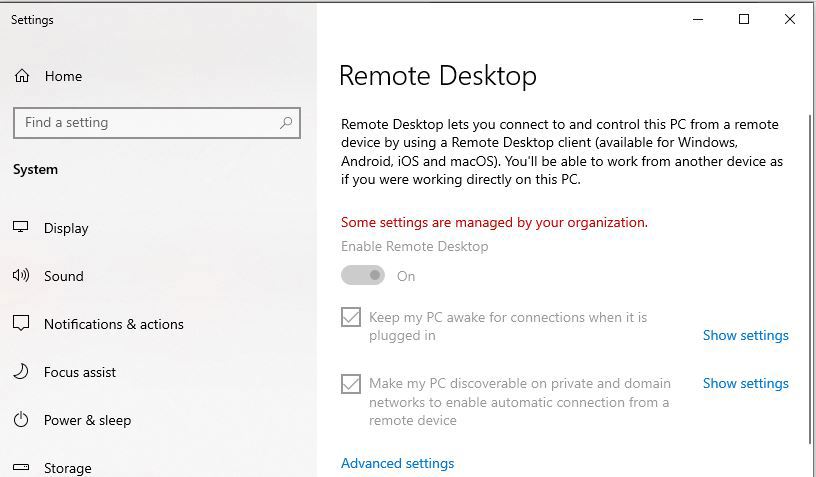Image resolution: width=816 pixels, height=477 pixels.
Task: Click Show settings beside Keep awake option
Action: click(746, 336)
